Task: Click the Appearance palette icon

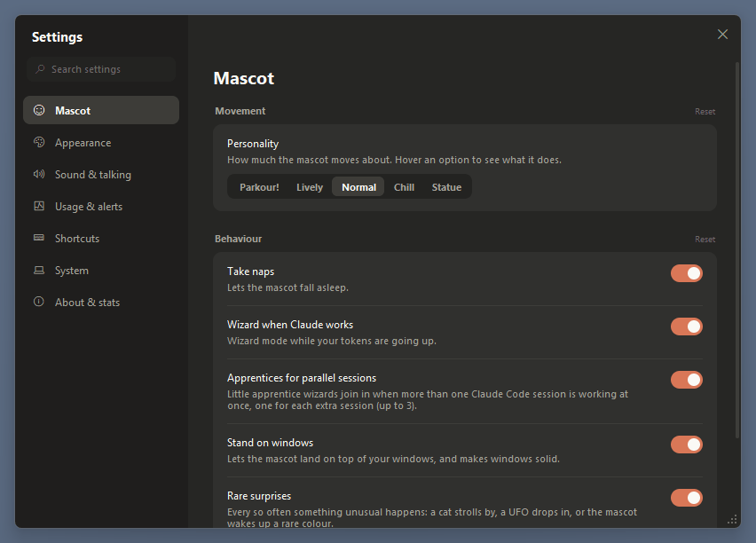Action: [x=39, y=142]
